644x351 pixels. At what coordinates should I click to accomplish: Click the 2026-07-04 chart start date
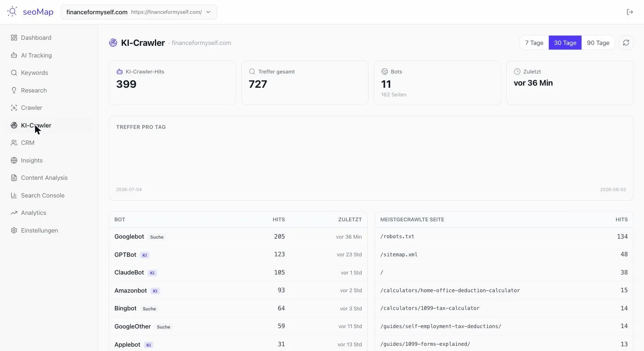129,190
